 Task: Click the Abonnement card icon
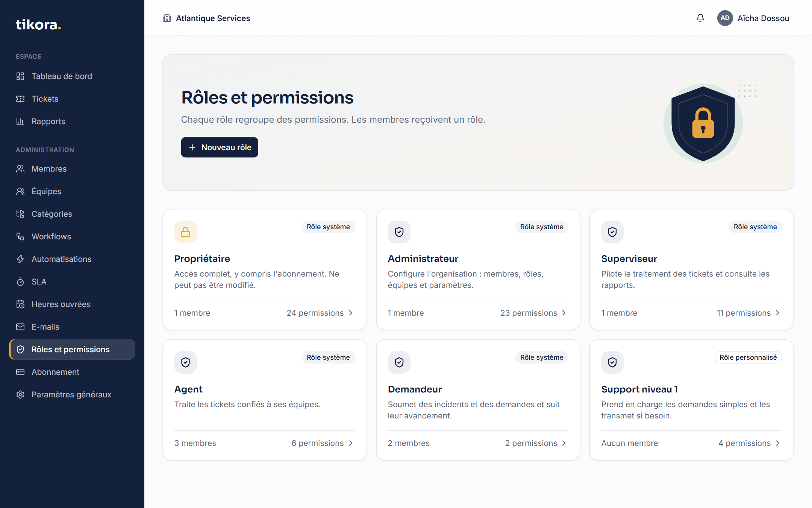pyautogui.click(x=20, y=372)
